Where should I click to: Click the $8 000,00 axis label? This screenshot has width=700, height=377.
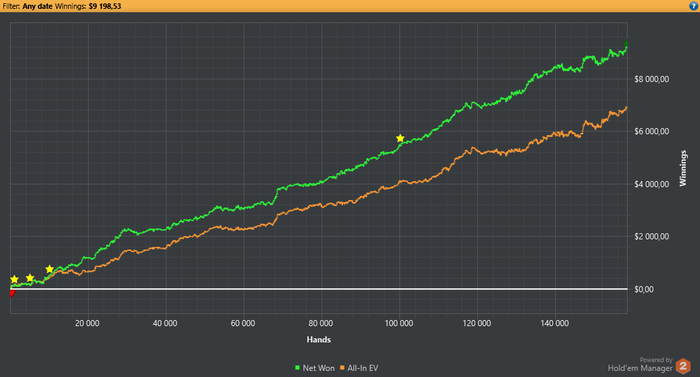click(x=651, y=79)
